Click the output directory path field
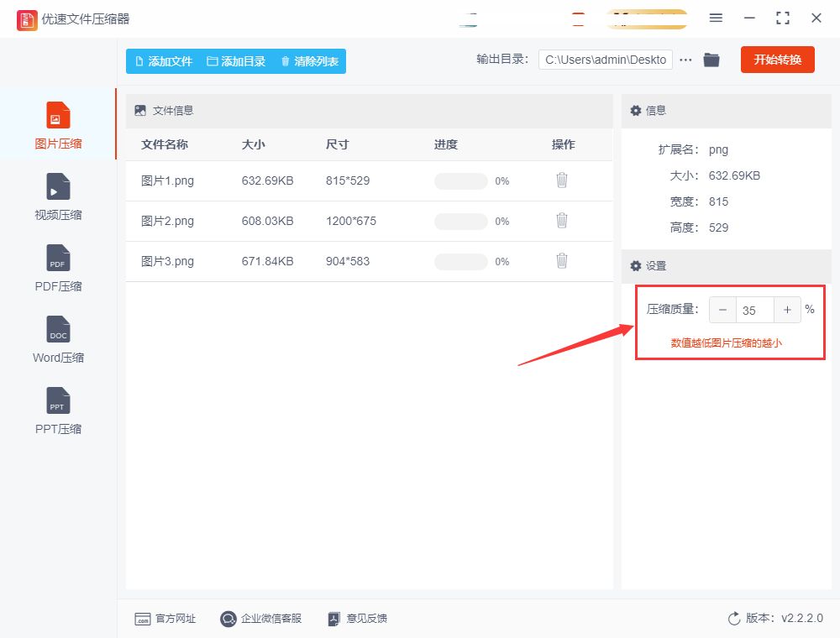 click(x=606, y=60)
